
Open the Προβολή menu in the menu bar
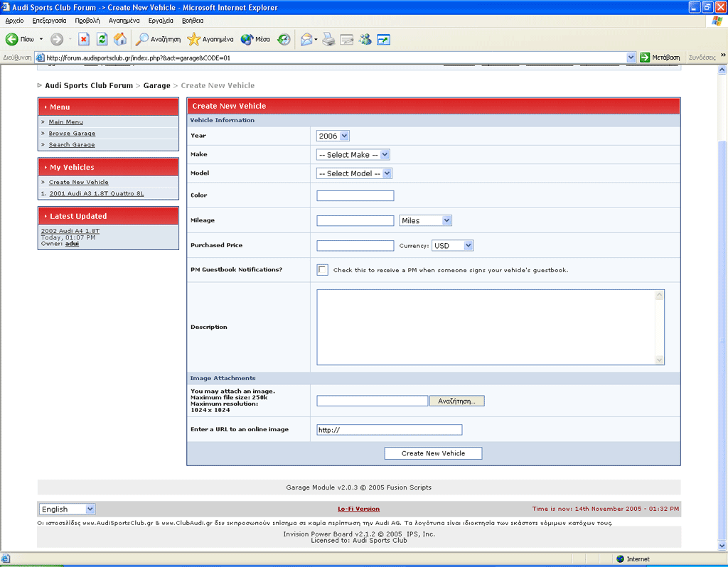click(x=87, y=21)
